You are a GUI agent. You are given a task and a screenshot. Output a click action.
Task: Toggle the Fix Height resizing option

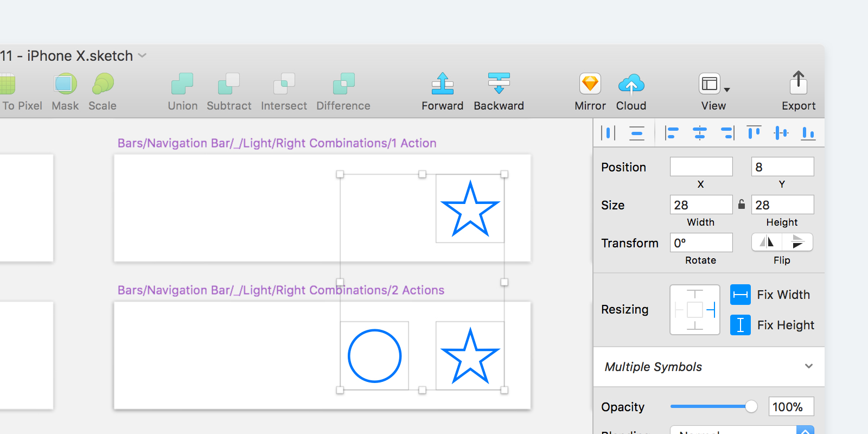click(741, 325)
